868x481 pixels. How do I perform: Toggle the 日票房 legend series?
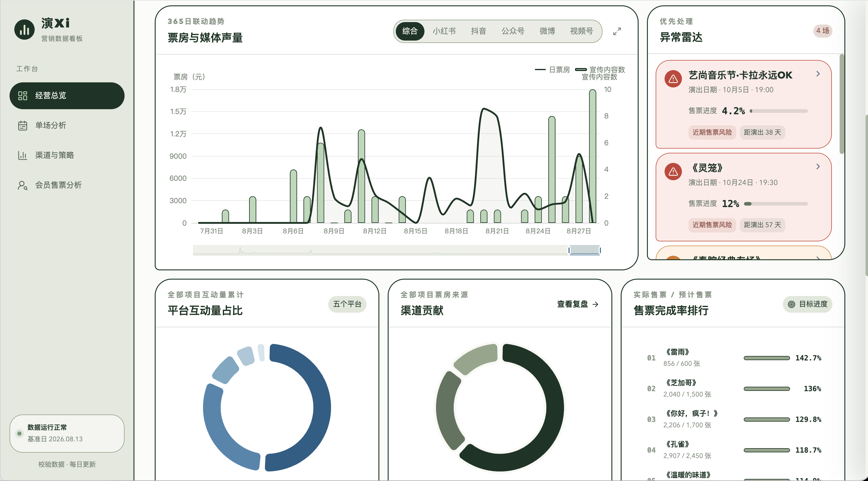point(553,70)
